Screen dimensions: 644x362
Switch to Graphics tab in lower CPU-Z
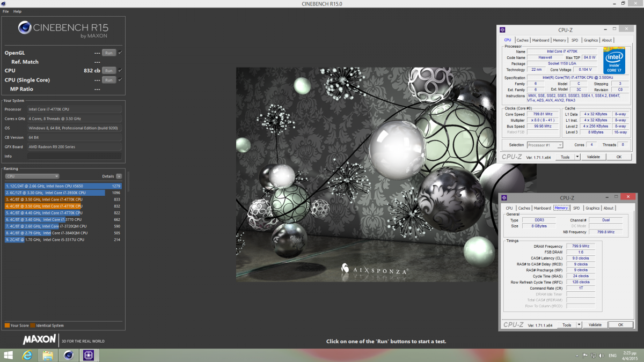click(592, 208)
